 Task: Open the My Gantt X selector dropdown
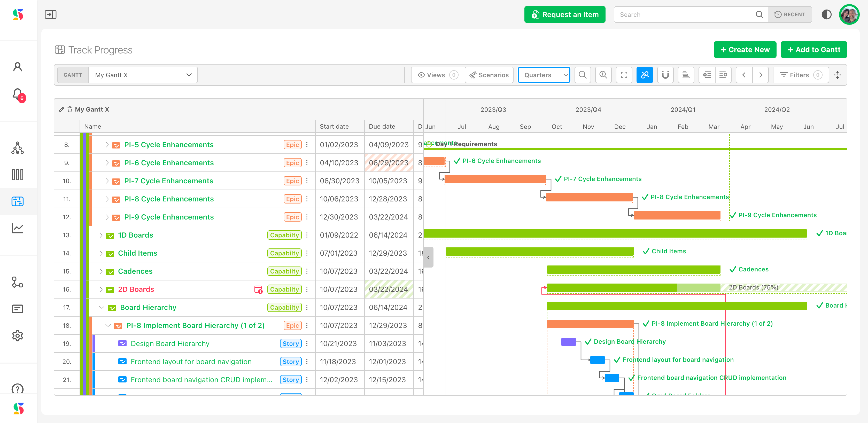coord(143,75)
